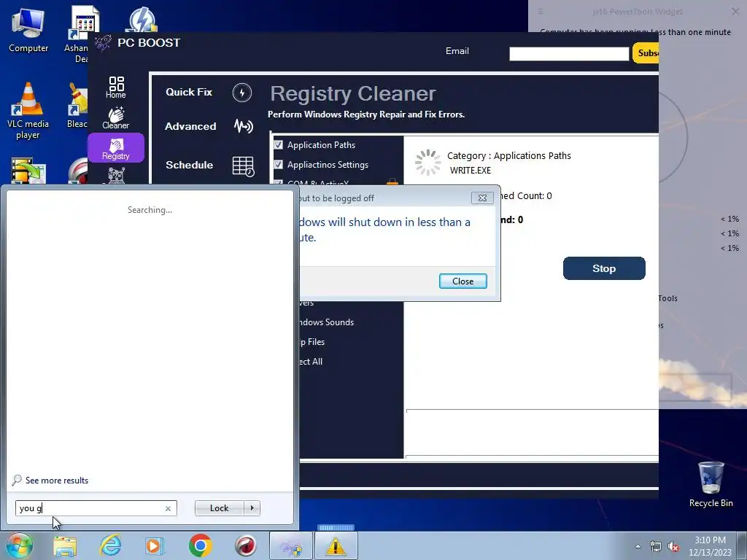
Task: Click the Windows Sounds category item
Action: (x=326, y=322)
